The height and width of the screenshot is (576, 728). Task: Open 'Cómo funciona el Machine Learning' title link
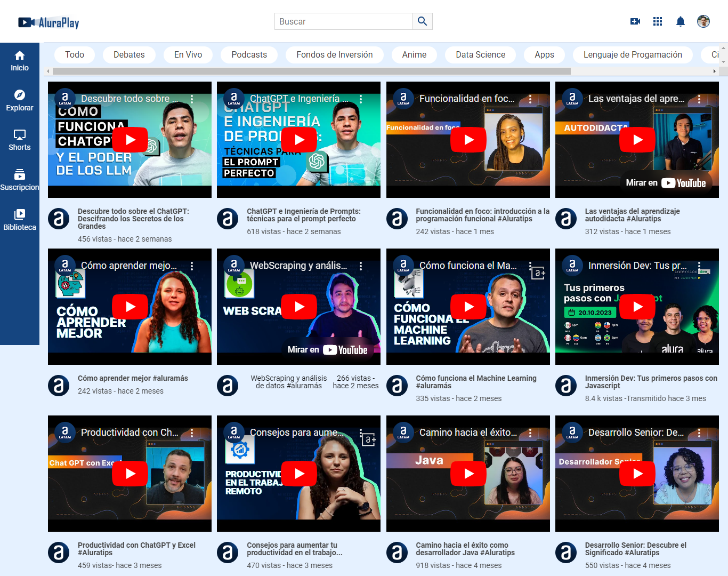pyautogui.click(x=476, y=382)
